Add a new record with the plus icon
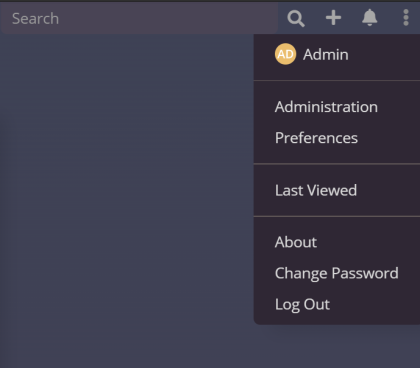Screen dimensions: 420x368 click(333, 18)
